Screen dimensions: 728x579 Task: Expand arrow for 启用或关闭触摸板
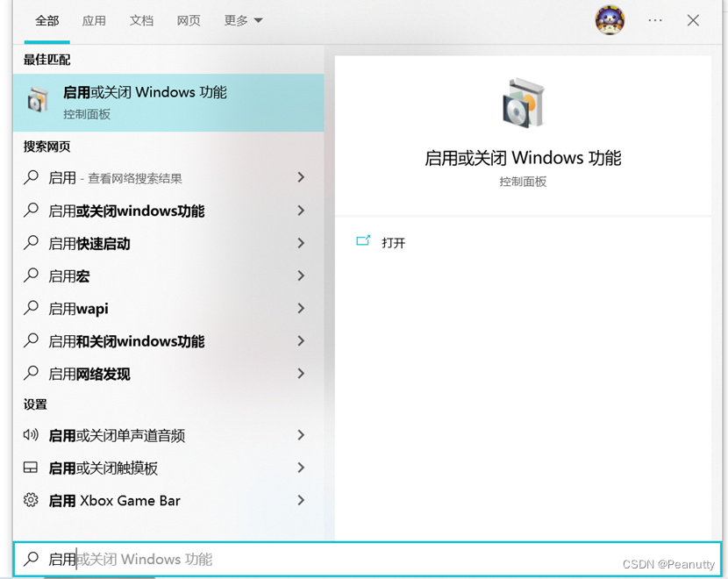[x=301, y=468]
